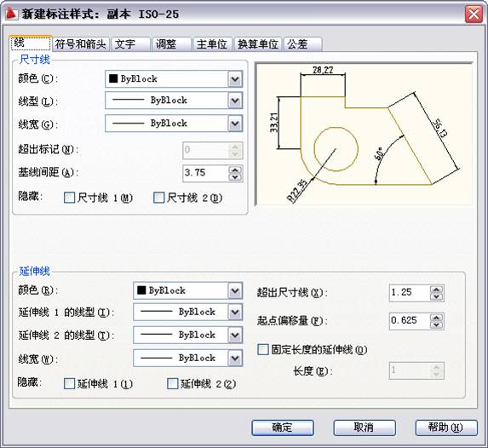Click the 取消 button
The width and height of the screenshot is (488, 448).
tap(365, 428)
